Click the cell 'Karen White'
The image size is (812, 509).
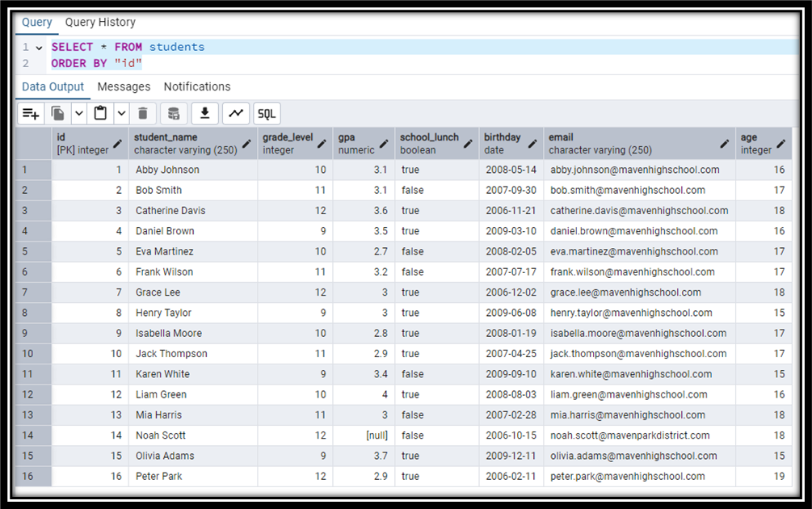(193, 374)
